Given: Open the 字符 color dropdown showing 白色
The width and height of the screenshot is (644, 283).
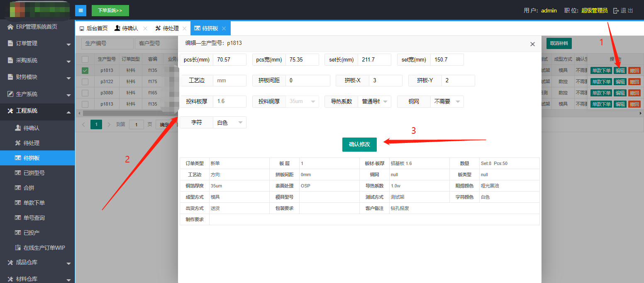Looking at the screenshot, I should click(x=229, y=123).
